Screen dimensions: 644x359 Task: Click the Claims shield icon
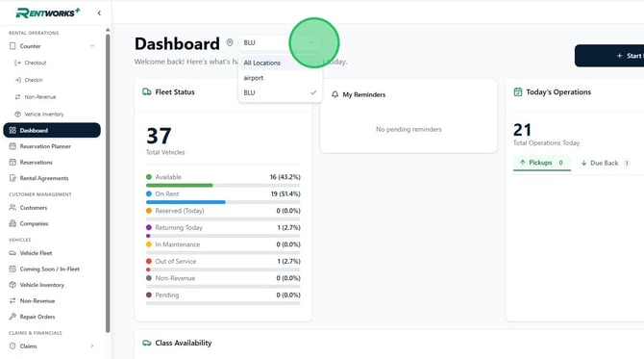click(12, 346)
